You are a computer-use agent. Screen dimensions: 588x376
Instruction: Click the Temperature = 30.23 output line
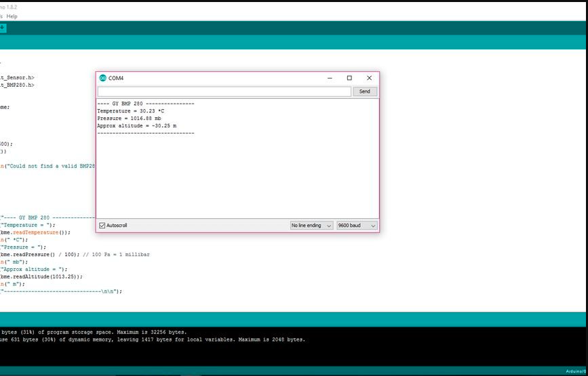tap(130, 110)
